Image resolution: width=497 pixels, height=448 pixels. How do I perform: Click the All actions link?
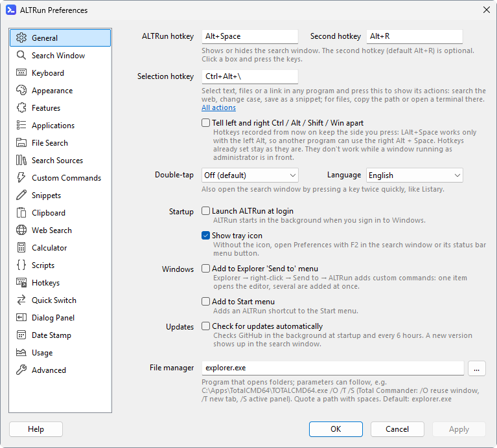(219, 107)
